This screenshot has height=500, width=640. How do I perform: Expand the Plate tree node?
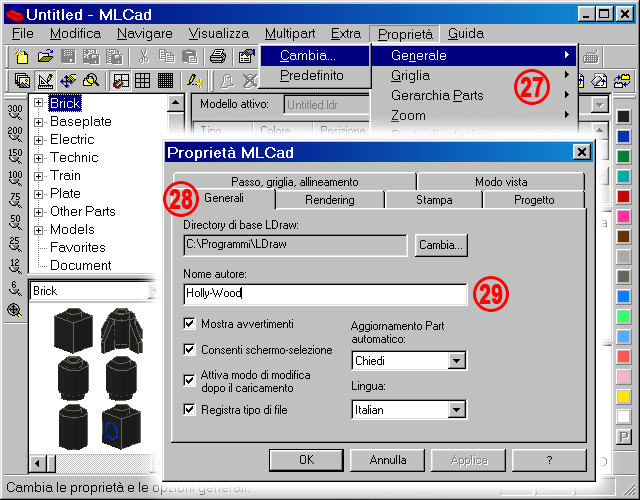(38, 194)
